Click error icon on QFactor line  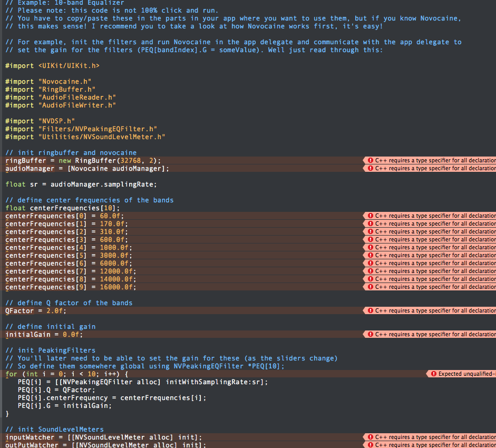(371, 310)
